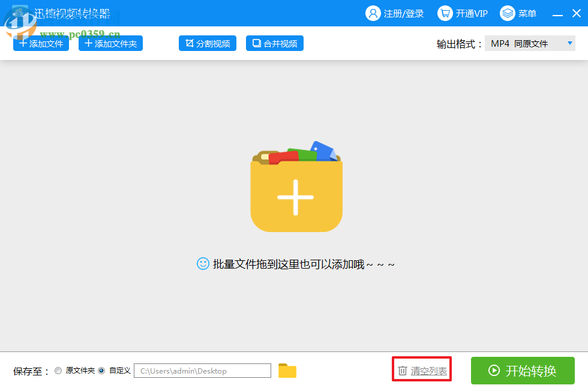Add files with the 添加文件 button

click(x=40, y=43)
